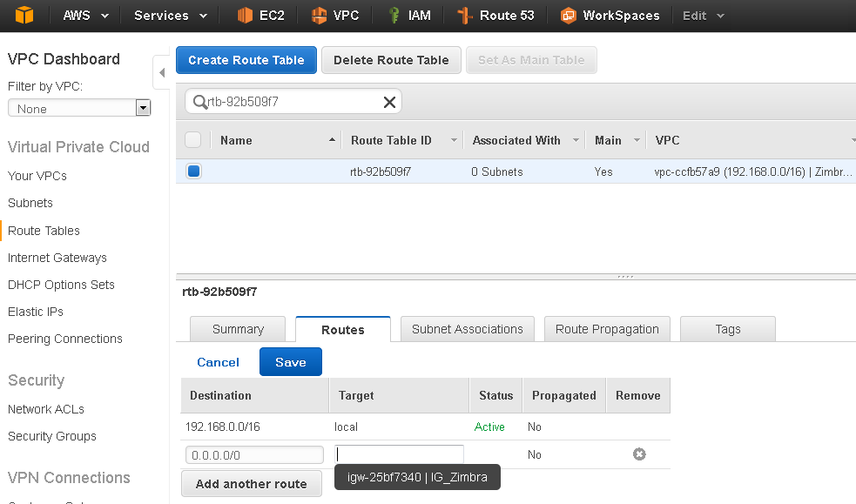The image size is (856, 504).
Task: Select the Routes tab
Action: pos(343,329)
